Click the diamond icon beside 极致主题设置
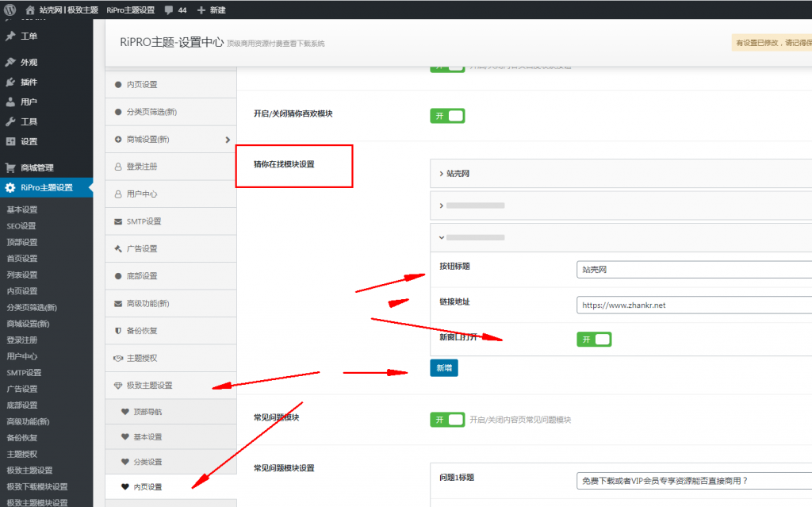The height and width of the screenshot is (507, 812). click(x=118, y=386)
